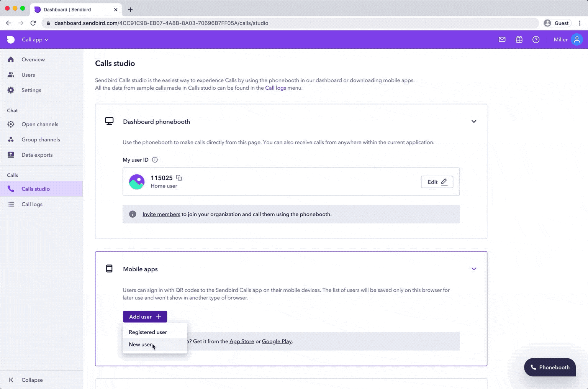The width and height of the screenshot is (588, 389).
Task: Click the Miller profile avatar
Action: pos(577,39)
